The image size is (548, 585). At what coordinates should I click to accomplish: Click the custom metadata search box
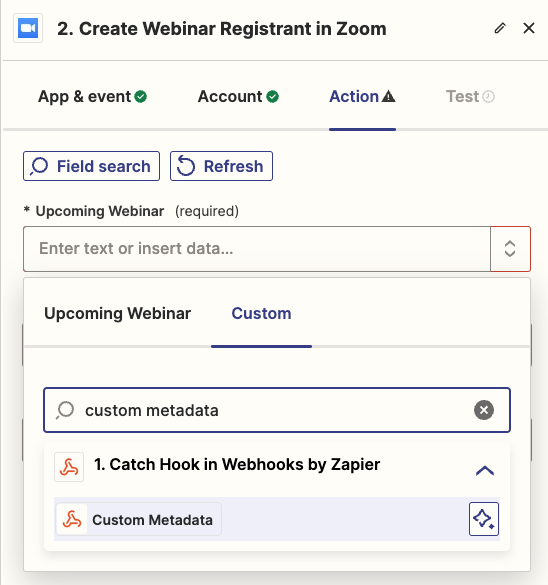point(277,410)
